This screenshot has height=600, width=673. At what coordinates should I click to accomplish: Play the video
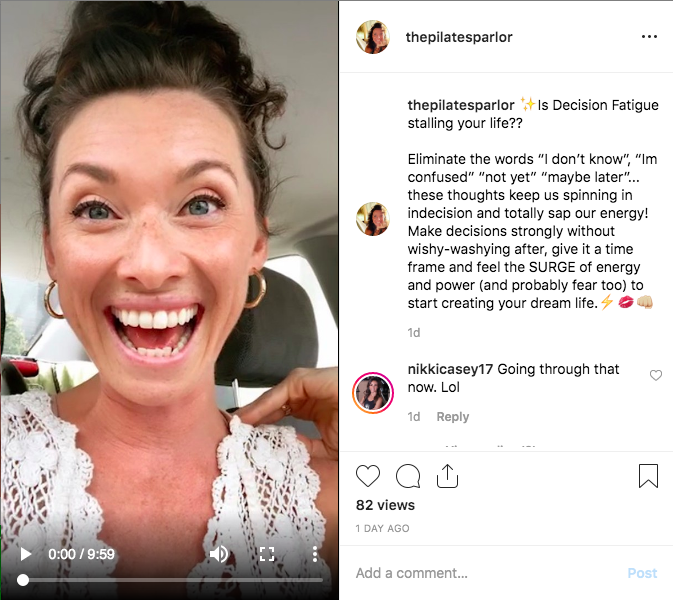(x=26, y=554)
